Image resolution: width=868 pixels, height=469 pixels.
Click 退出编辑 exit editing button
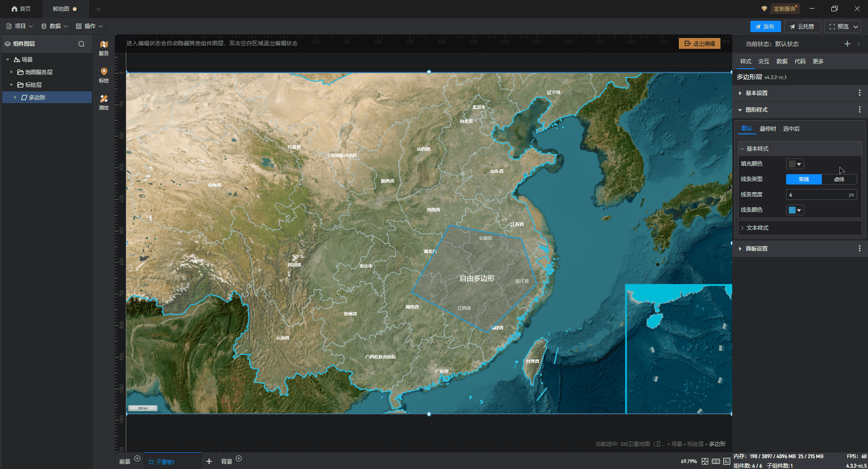700,43
